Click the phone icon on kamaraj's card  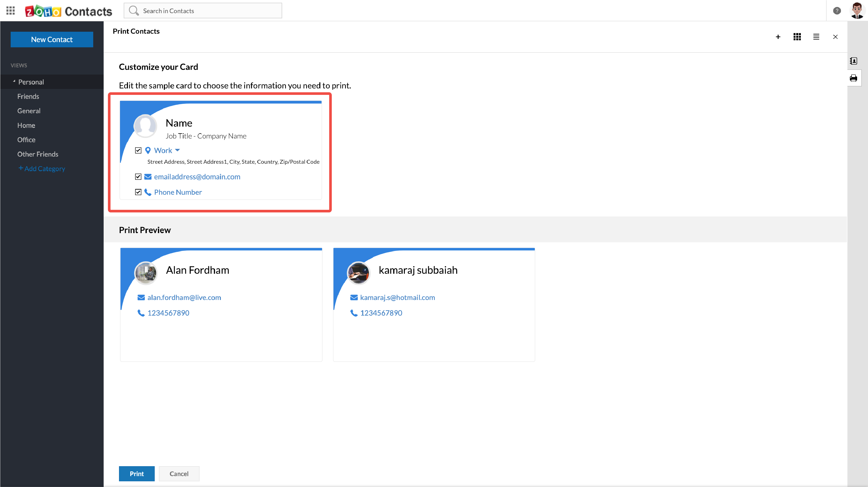(354, 313)
